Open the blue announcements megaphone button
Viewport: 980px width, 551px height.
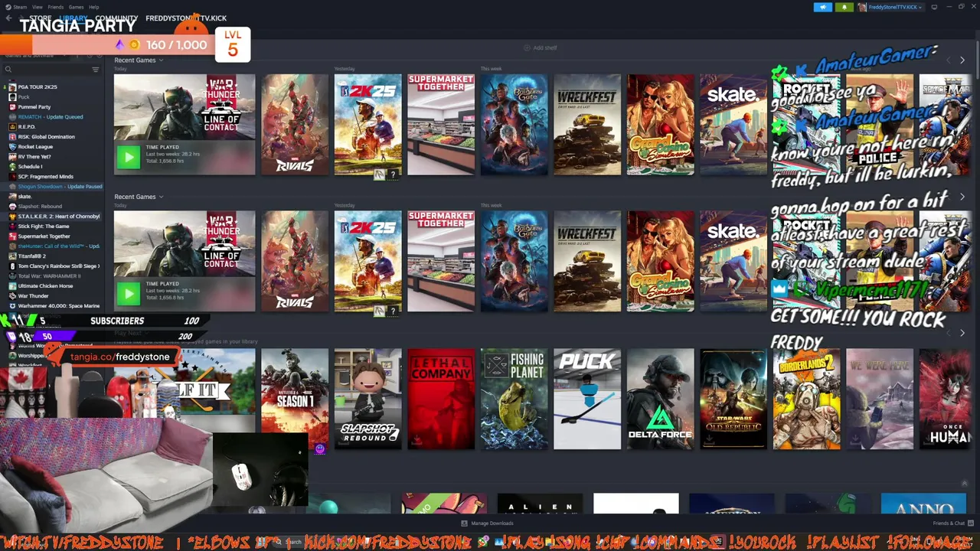pos(822,7)
